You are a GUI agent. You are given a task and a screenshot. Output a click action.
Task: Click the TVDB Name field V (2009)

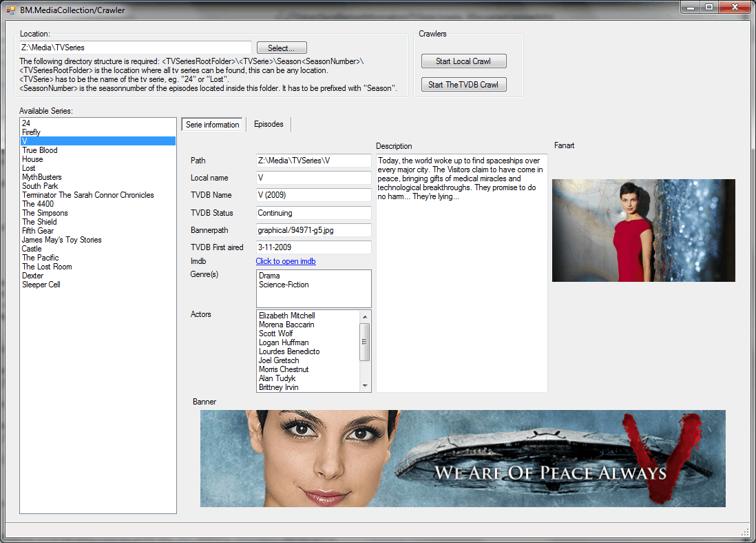tap(313, 195)
